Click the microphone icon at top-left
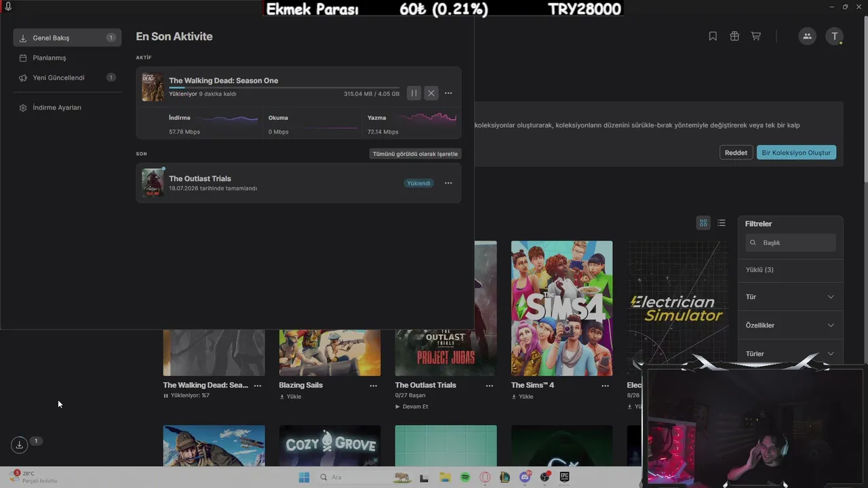868x488 pixels. (8, 6)
